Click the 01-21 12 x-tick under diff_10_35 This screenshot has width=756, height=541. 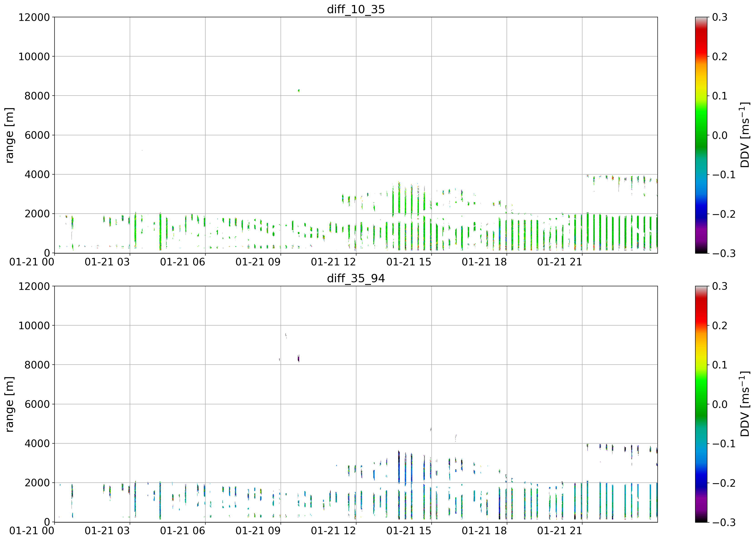pos(333,262)
